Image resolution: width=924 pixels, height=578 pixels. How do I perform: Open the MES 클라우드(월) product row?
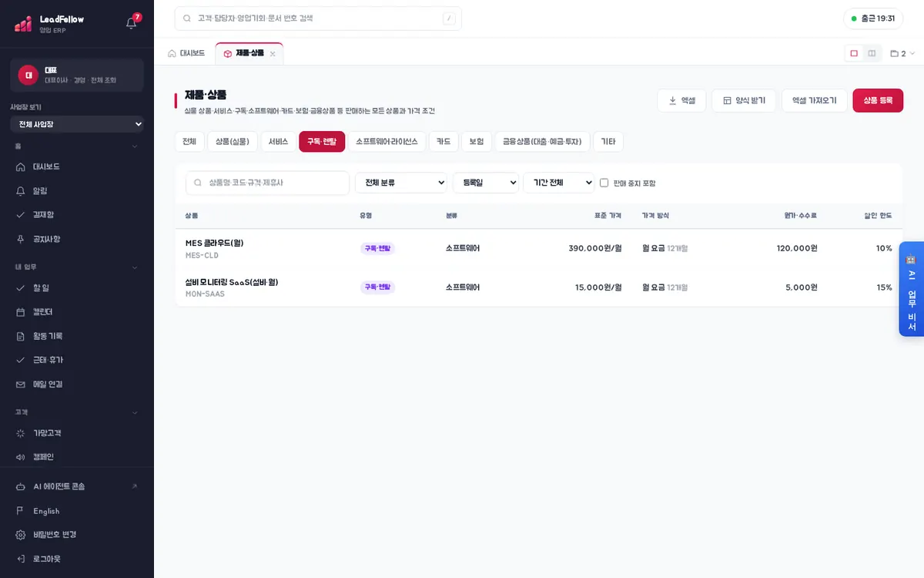pos(539,248)
